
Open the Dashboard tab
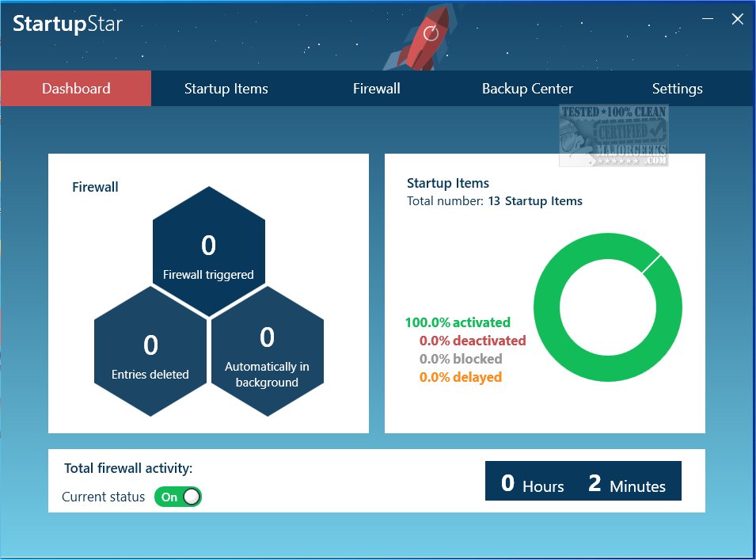[76, 88]
